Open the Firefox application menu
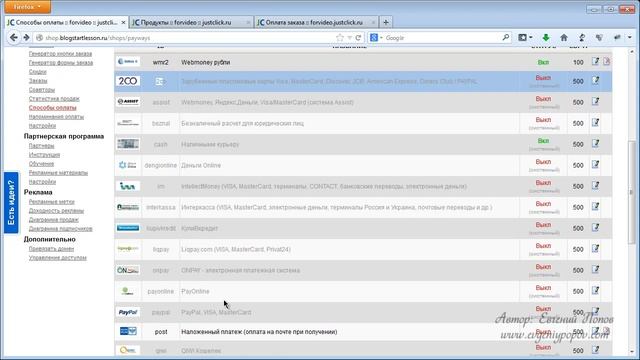The height and width of the screenshot is (360, 640). [x=27, y=7]
